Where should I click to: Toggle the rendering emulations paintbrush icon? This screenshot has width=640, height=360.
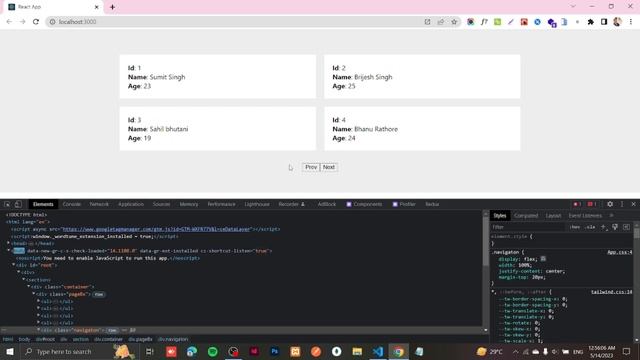click(615, 227)
